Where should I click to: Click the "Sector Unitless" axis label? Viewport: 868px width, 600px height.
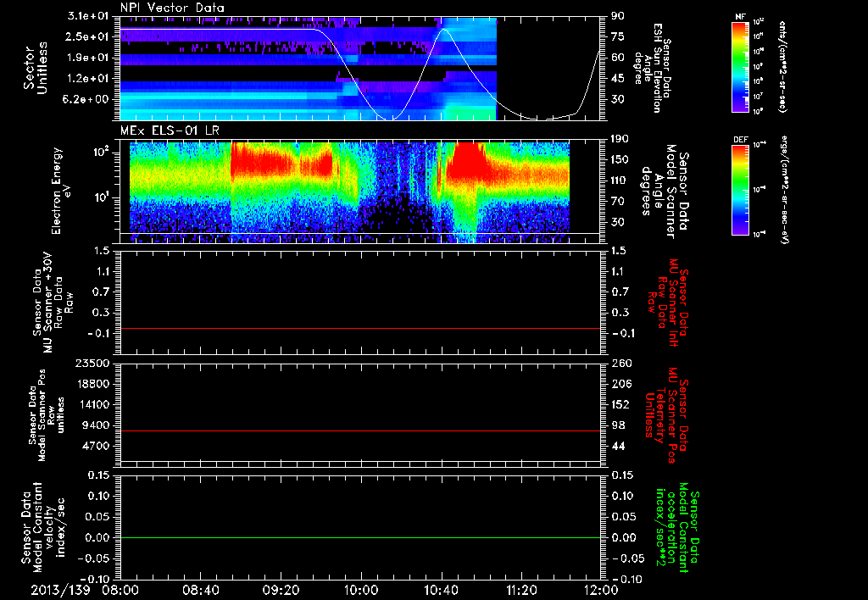(36, 68)
